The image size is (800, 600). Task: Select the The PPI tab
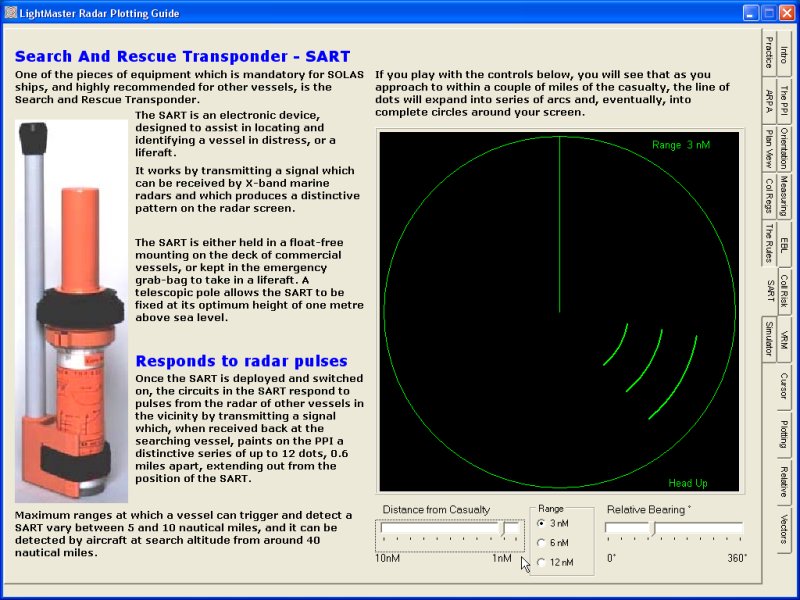[x=786, y=100]
